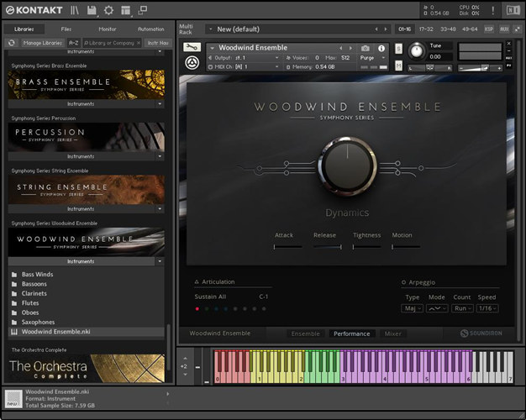The width and height of the screenshot is (526, 420).
Task: Click the wrench icon beside Woodwind Ensemble
Action: (192, 48)
